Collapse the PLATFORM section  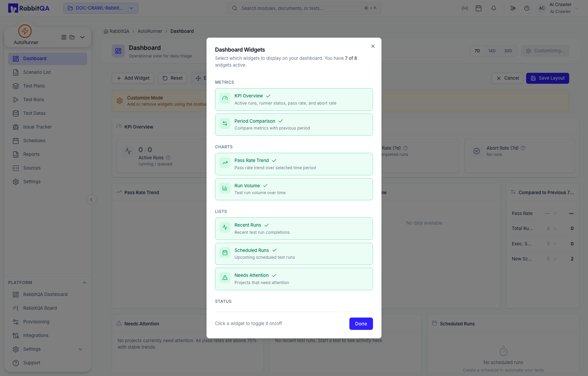tap(84, 283)
